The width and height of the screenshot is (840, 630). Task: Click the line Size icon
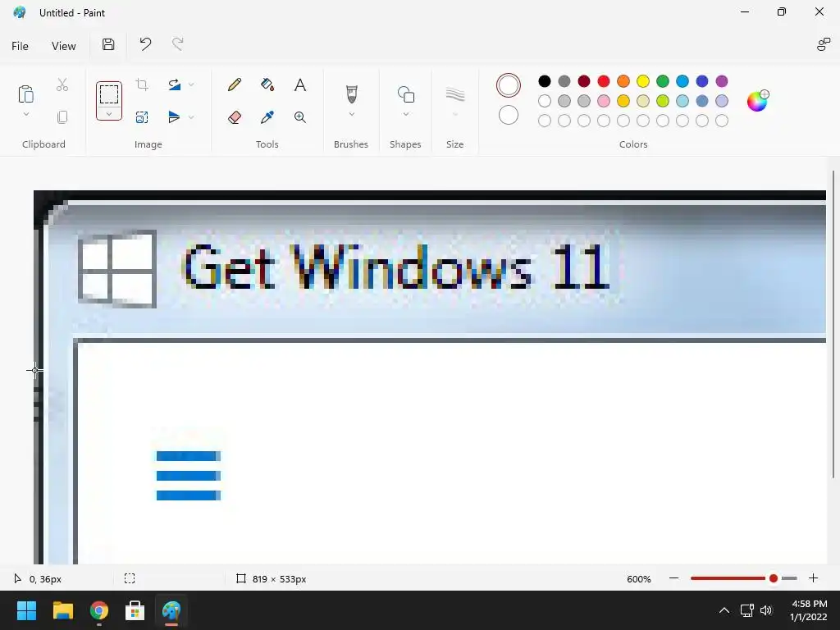click(x=454, y=94)
